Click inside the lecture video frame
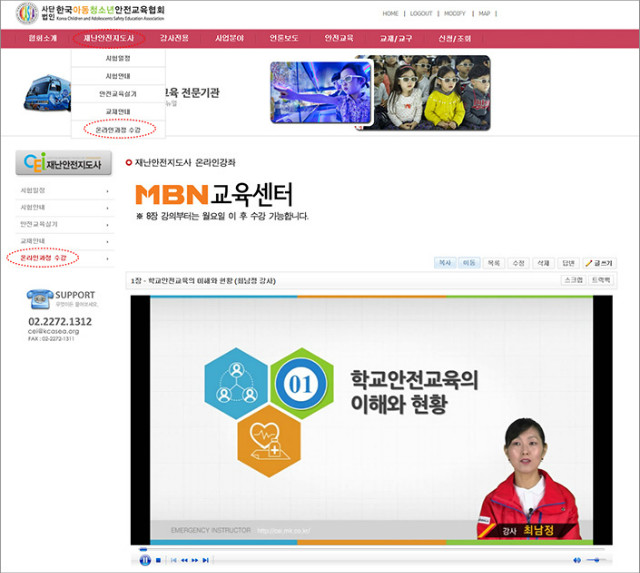Screen dimensions: 640x573 (371, 420)
